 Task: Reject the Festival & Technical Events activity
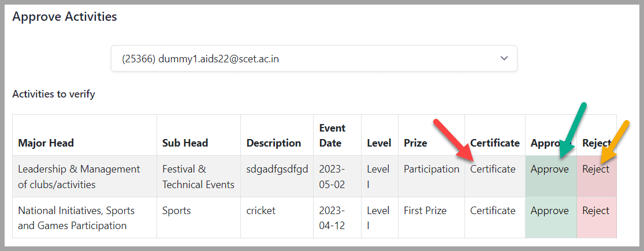click(x=596, y=169)
